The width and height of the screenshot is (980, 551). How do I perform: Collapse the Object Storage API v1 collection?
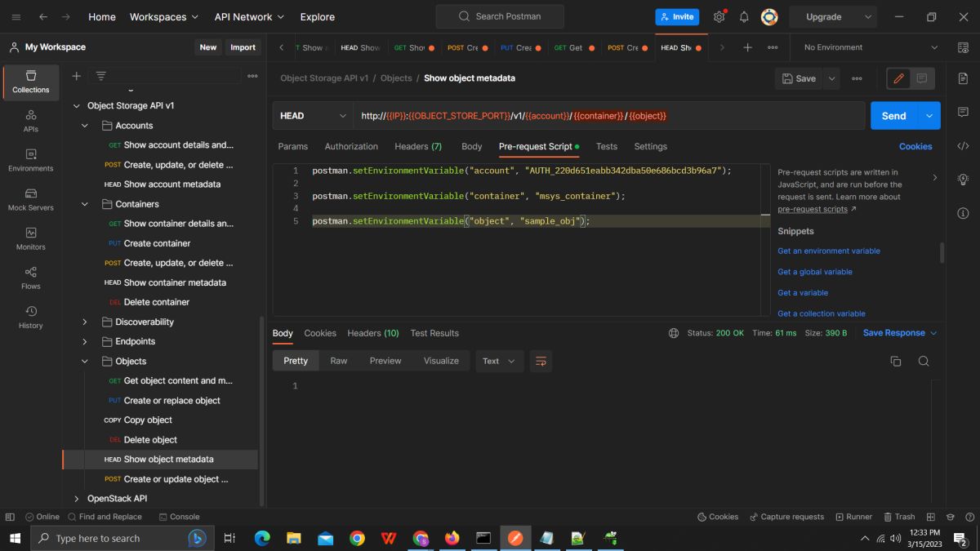[77, 106]
